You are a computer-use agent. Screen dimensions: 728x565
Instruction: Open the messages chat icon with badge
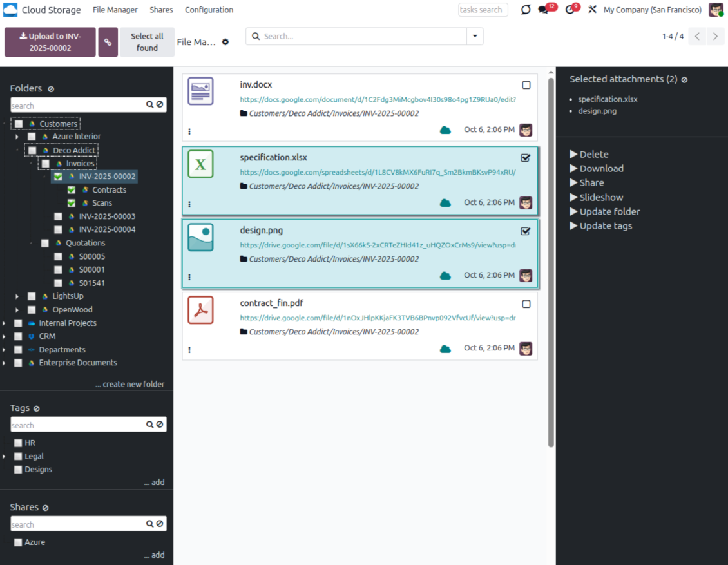click(543, 10)
